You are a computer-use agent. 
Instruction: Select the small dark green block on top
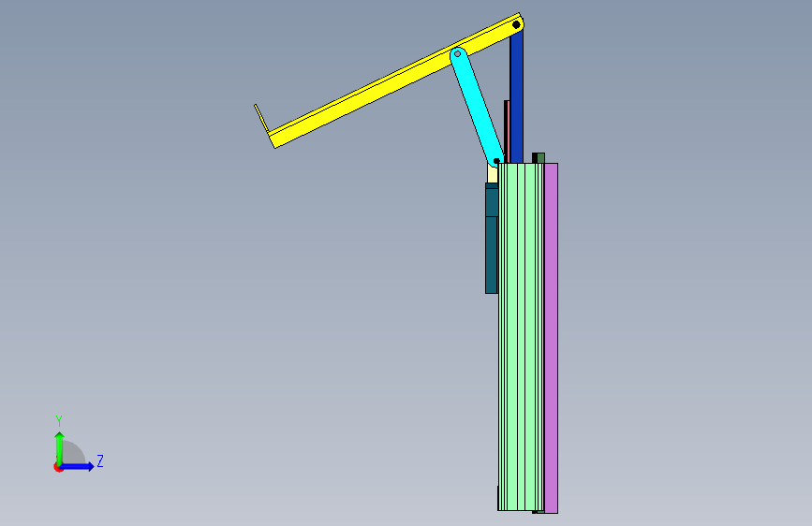tap(539, 158)
